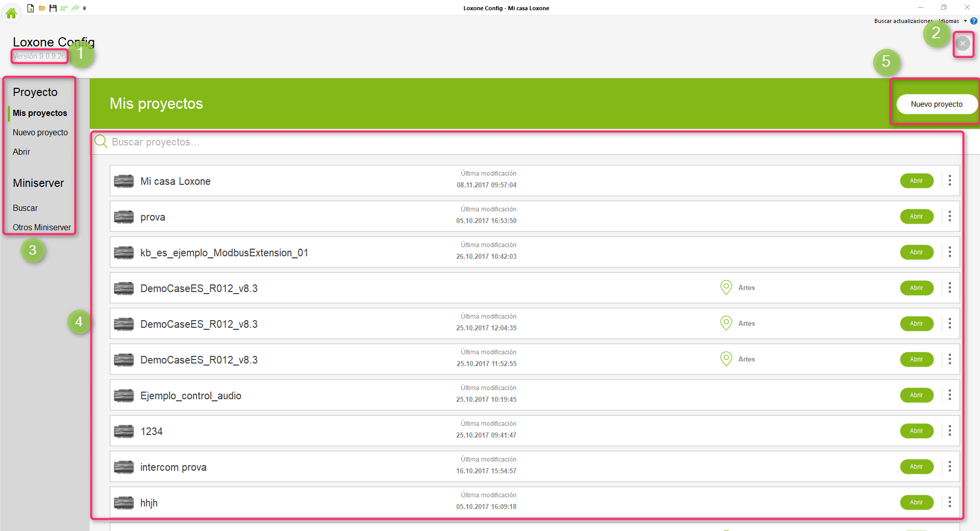This screenshot has width=980, height=531.
Task: Close the start page with gray X
Action: (963, 43)
